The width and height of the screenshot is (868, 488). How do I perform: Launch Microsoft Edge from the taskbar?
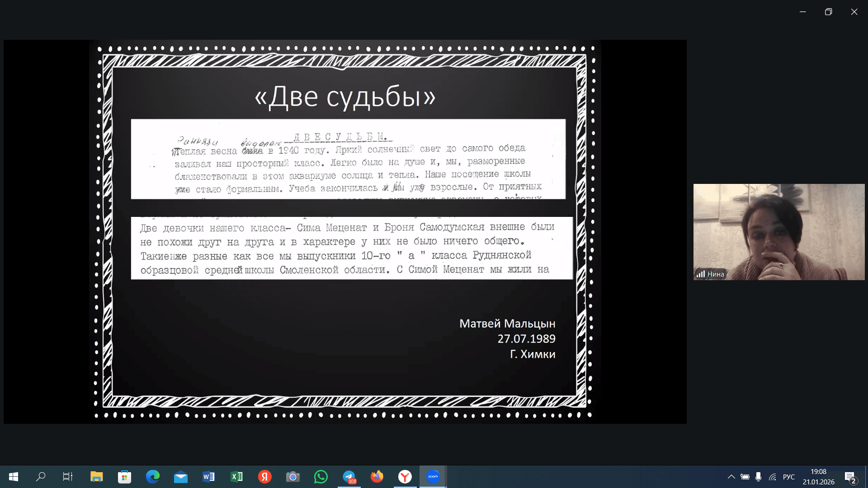click(x=153, y=477)
